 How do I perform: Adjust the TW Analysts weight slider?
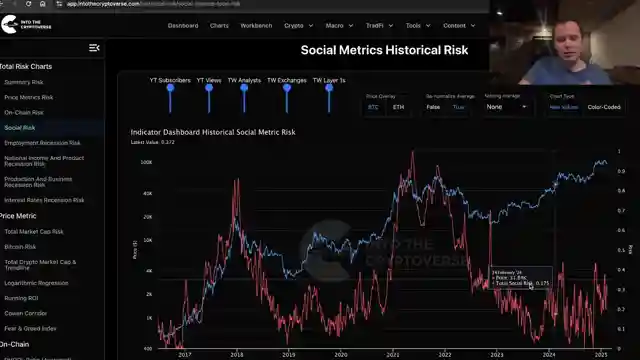pos(244,88)
